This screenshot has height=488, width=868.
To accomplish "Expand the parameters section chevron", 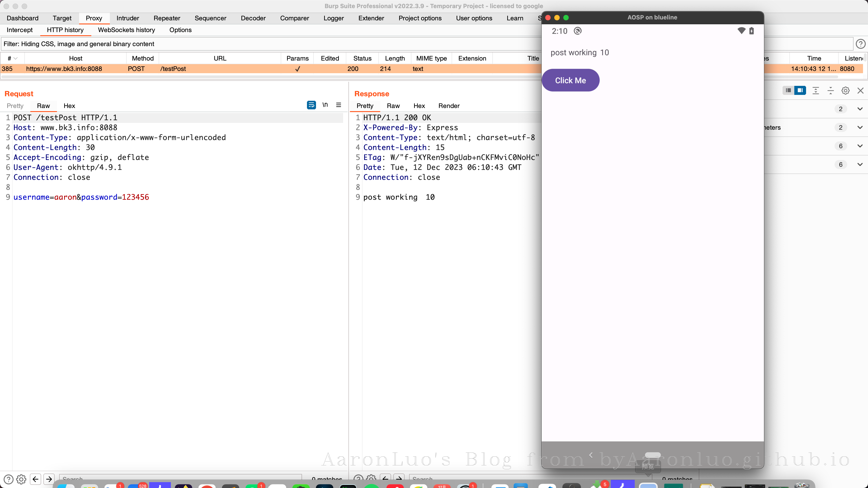I will [860, 127].
